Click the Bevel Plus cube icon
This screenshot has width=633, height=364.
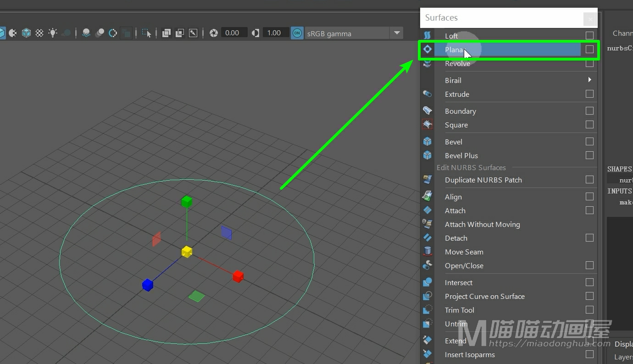(x=428, y=155)
